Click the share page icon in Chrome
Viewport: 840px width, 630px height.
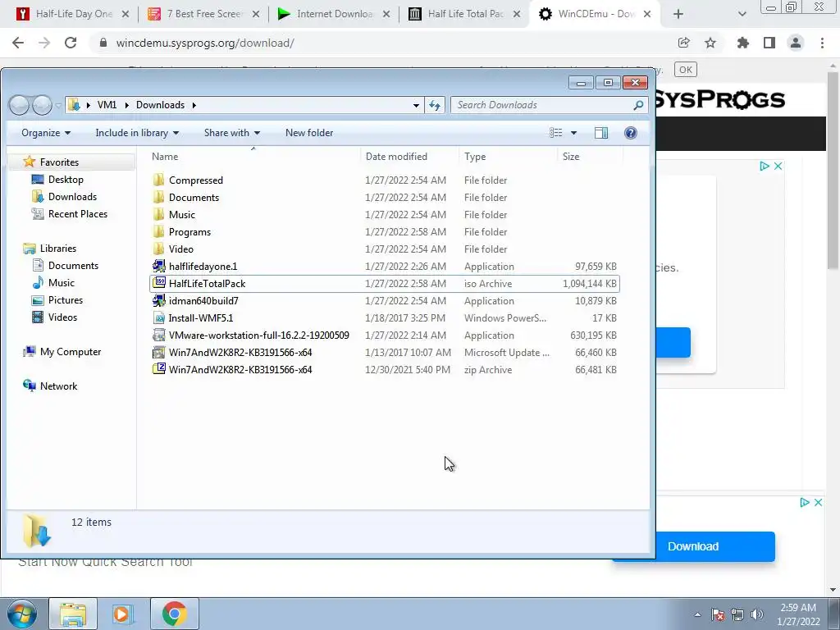683,43
